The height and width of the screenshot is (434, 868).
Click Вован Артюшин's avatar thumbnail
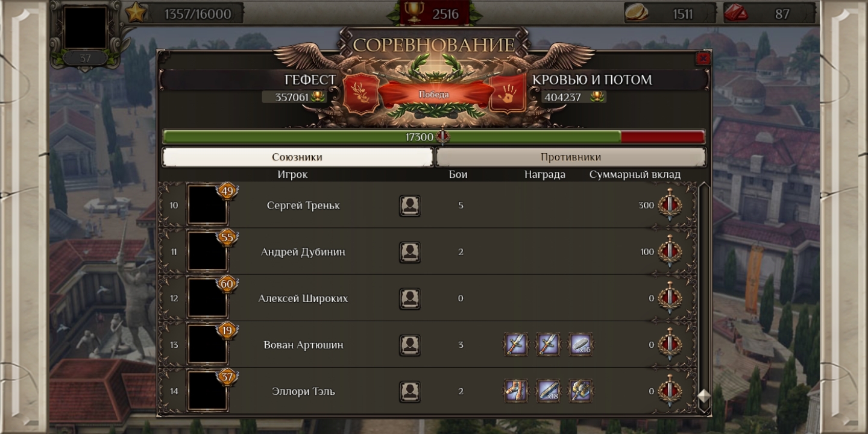pyautogui.click(x=207, y=345)
